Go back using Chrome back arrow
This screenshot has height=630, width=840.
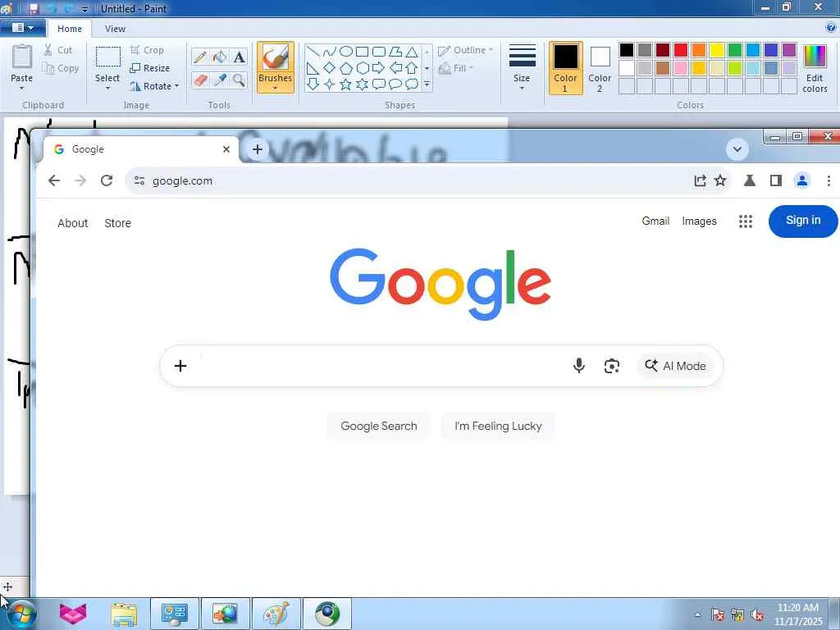point(54,180)
